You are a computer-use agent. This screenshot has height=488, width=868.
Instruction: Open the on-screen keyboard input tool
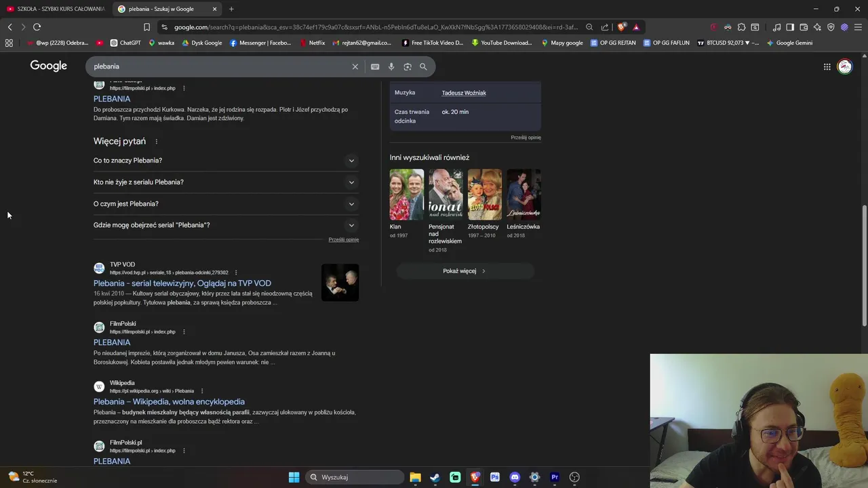tap(375, 66)
